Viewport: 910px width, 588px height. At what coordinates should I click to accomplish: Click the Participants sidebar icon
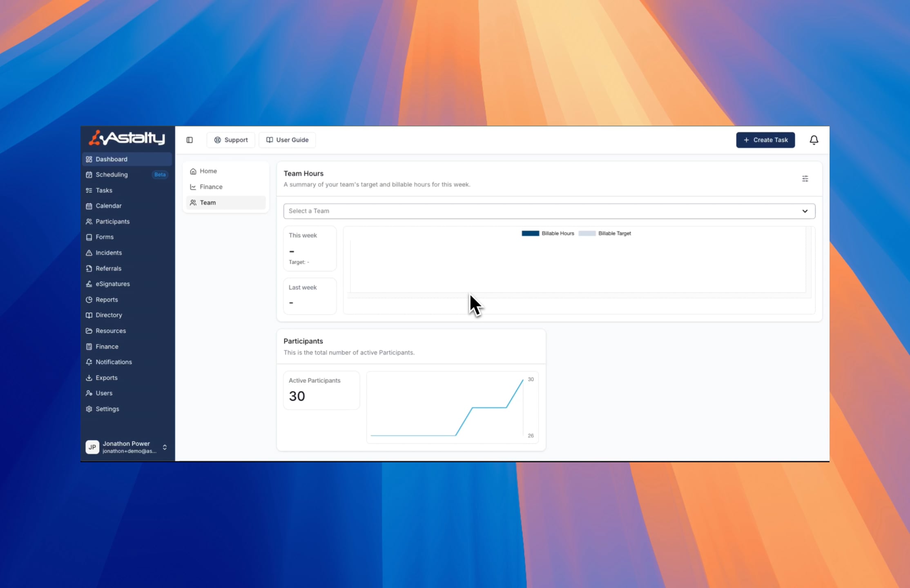point(89,222)
